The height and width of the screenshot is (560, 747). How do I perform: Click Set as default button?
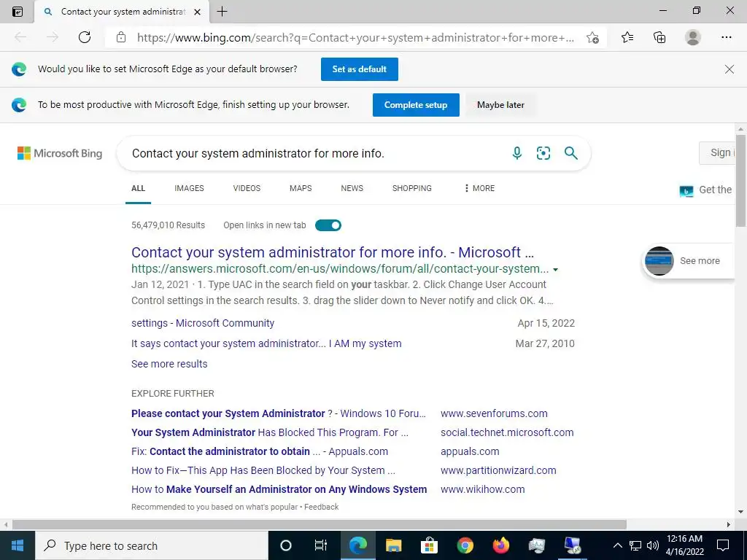(359, 69)
